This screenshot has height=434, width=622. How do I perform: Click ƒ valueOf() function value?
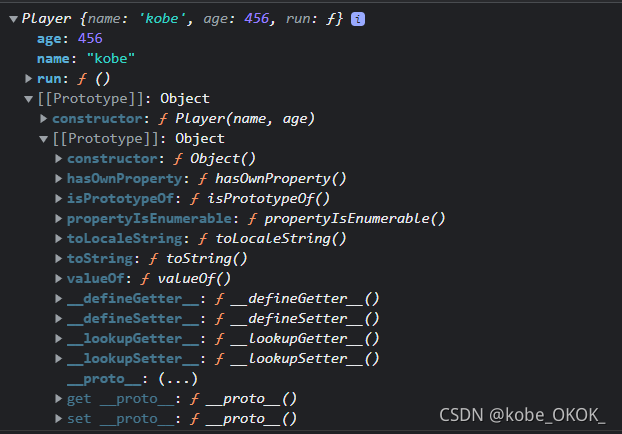[x=186, y=278]
